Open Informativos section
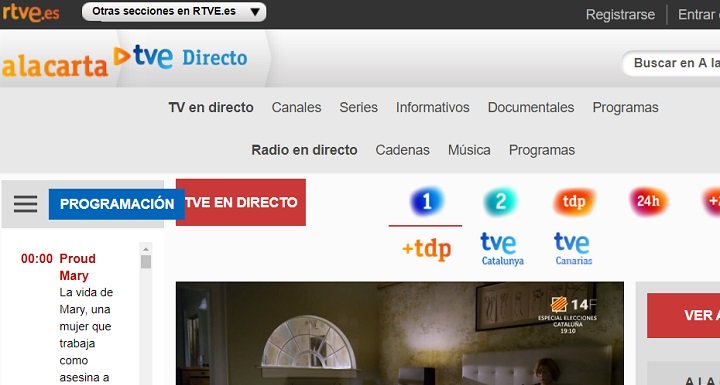Screen dimensions: 720x385 coord(433,107)
